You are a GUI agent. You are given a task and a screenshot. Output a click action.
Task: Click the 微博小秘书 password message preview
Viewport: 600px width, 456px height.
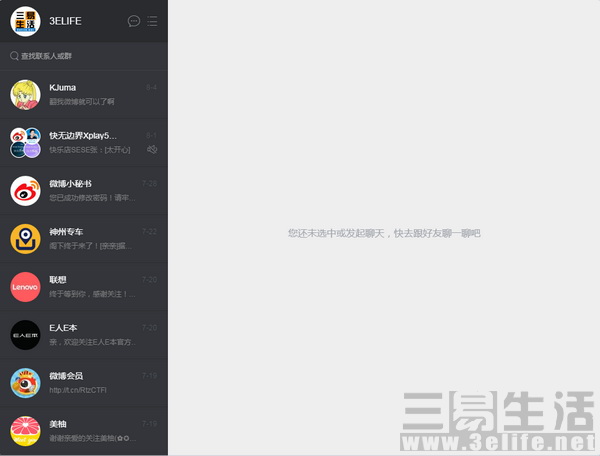(x=92, y=198)
